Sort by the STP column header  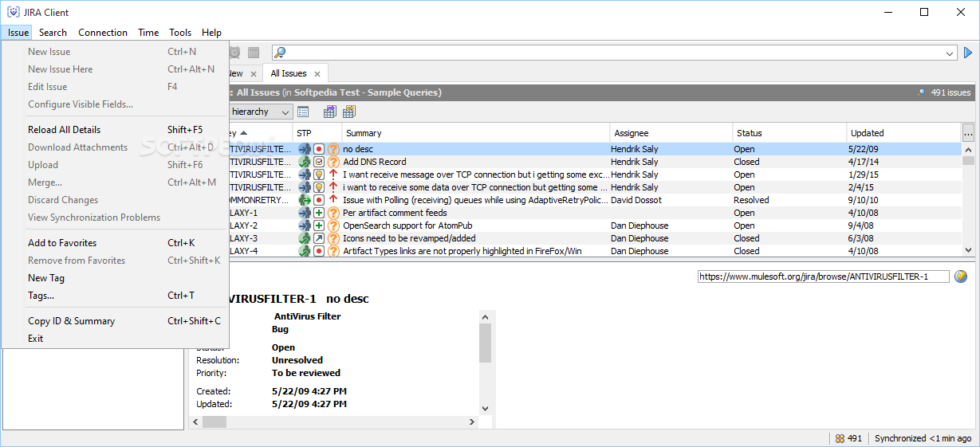click(x=317, y=133)
